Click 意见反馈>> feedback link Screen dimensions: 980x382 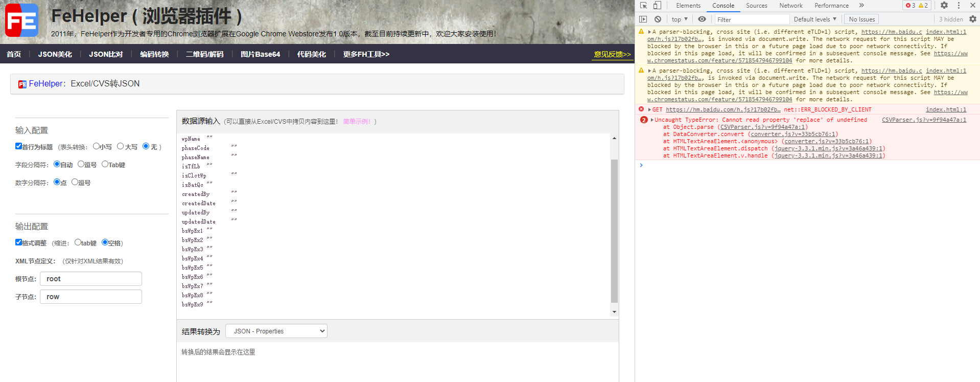pos(612,54)
